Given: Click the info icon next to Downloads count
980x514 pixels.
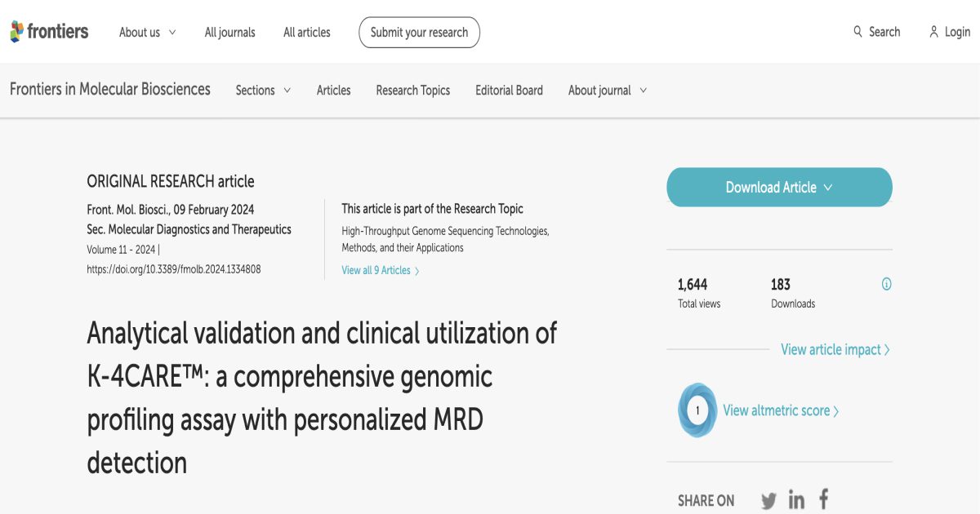Looking at the screenshot, I should (x=887, y=283).
